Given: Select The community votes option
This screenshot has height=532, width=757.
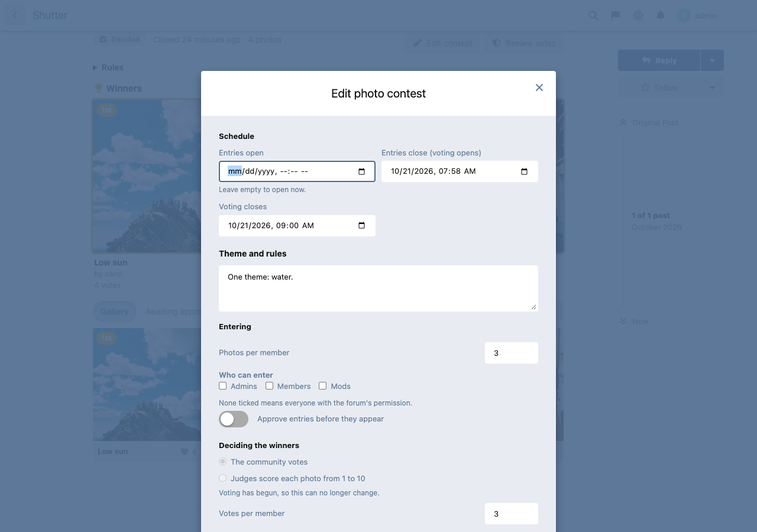Looking at the screenshot, I should [x=223, y=462].
